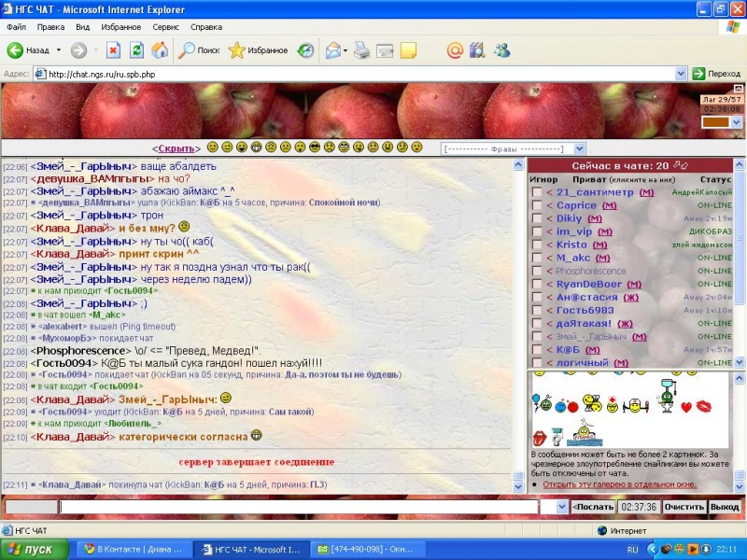Tick ignore checkbox for user Kristo
The image size is (747, 560).
click(536, 245)
